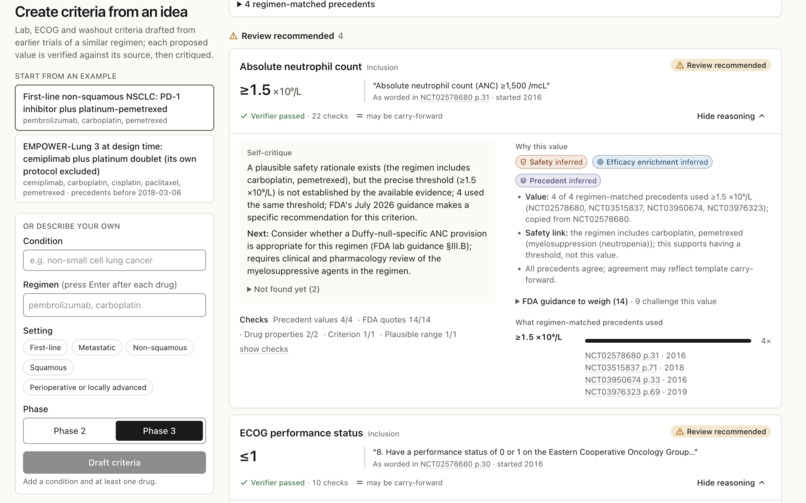Image resolution: width=806 pixels, height=503 pixels.
Task: Click Review recommended badge on neutrophil card
Action: [721, 65]
